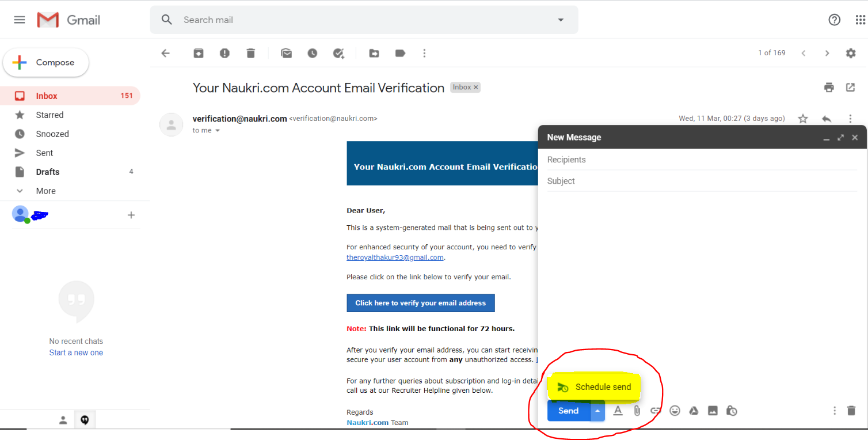868x440 pixels.
Task: Click here to verify your email address
Action: (x=421, y=303)
